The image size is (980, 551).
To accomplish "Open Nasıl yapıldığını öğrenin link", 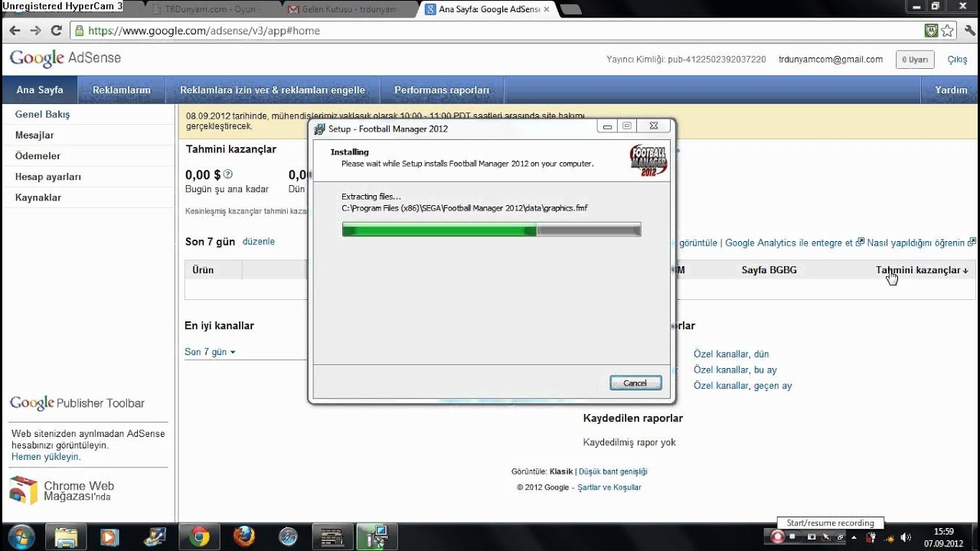I will (x=922, y=243).
